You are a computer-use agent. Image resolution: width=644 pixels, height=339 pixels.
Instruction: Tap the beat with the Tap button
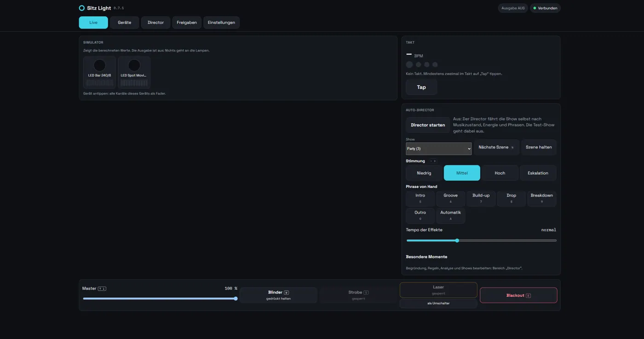coord(421,87)
